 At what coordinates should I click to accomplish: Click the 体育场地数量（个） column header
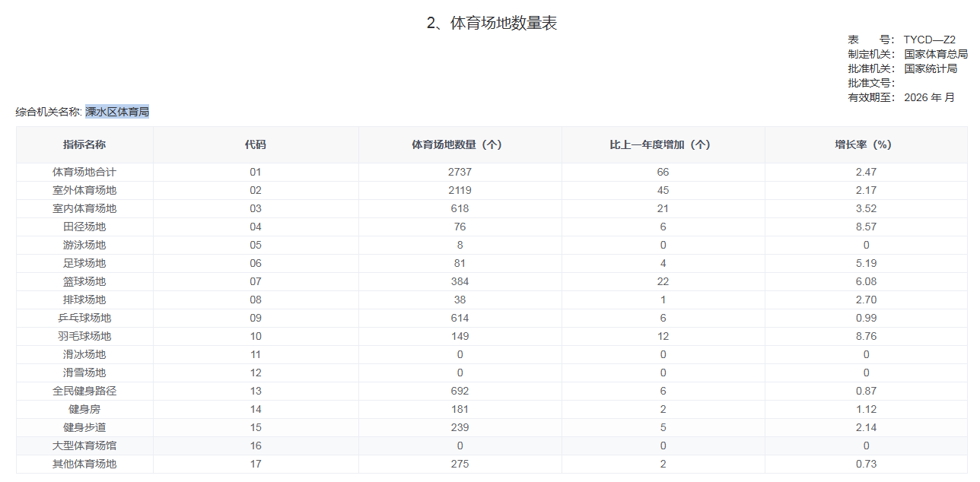tap(460, 144)
